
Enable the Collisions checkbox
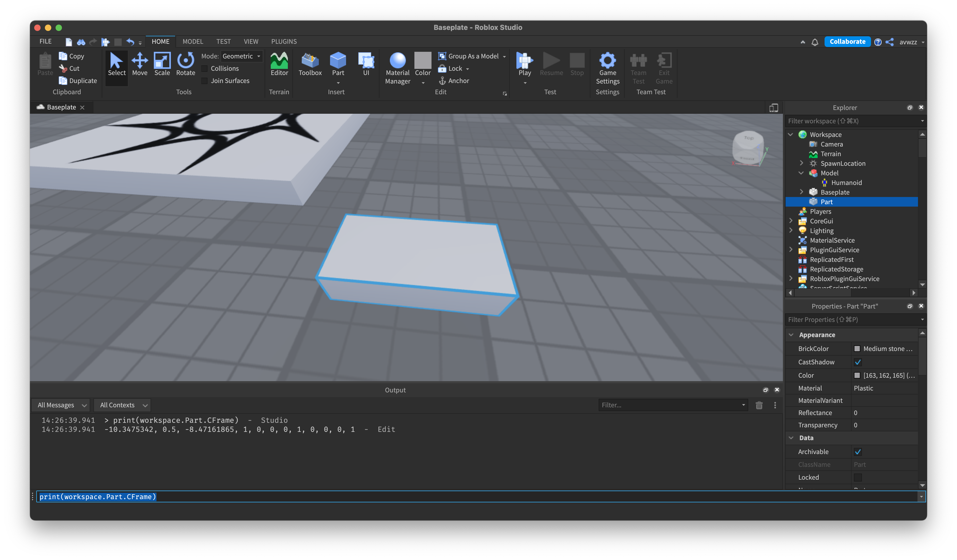(x=204, y=68)
